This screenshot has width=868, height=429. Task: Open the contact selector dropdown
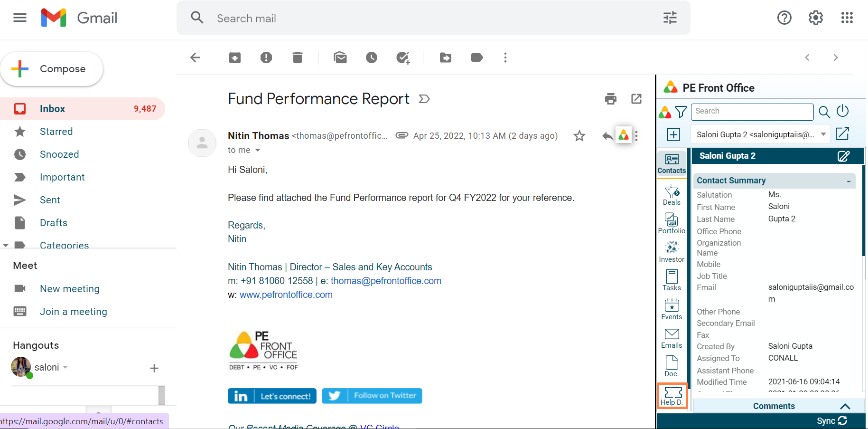click(x=823, y=134)
